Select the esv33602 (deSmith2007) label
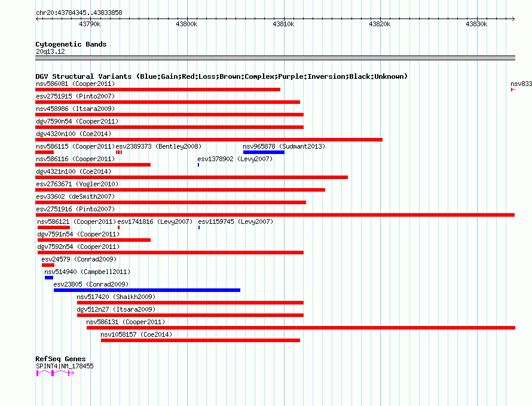 coord(75,196)
